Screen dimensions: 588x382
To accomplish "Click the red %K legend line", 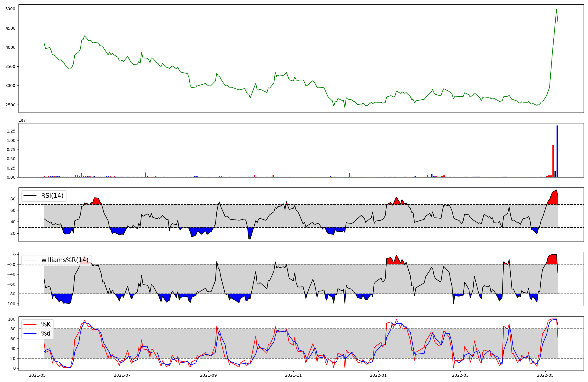I will coord(30,324).
